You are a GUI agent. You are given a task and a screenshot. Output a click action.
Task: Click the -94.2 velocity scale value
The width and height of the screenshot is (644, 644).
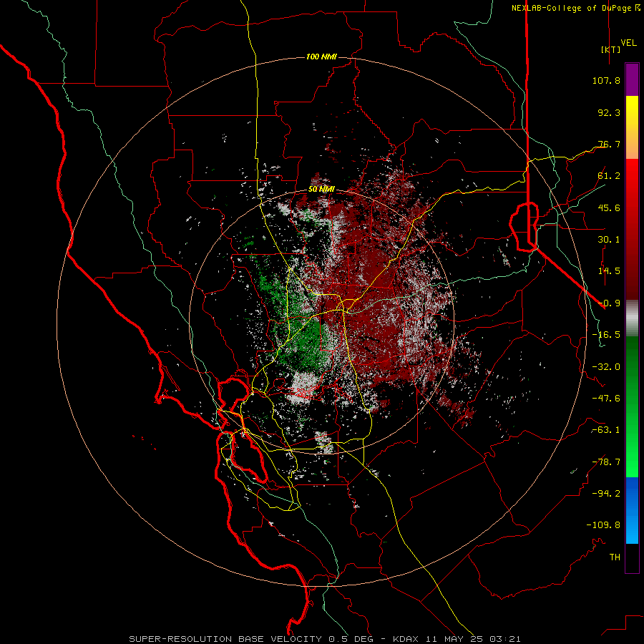tap(606, 493)
